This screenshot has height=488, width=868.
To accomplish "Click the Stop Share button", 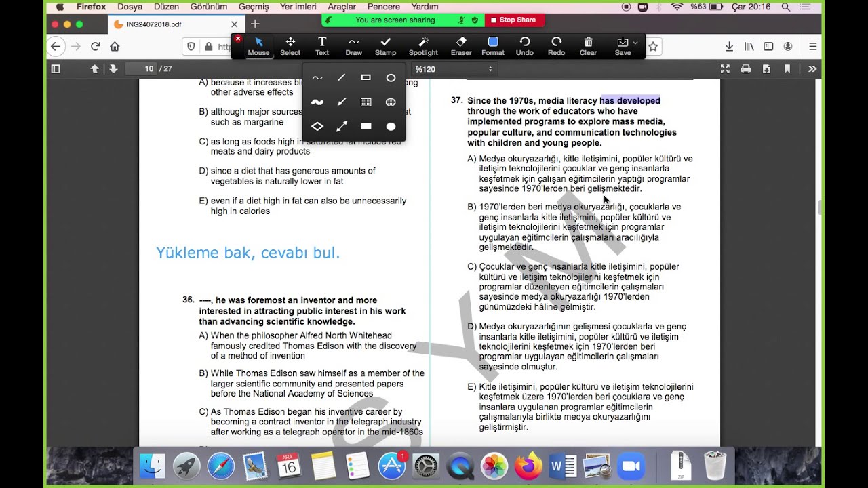I will click(513, 20).
